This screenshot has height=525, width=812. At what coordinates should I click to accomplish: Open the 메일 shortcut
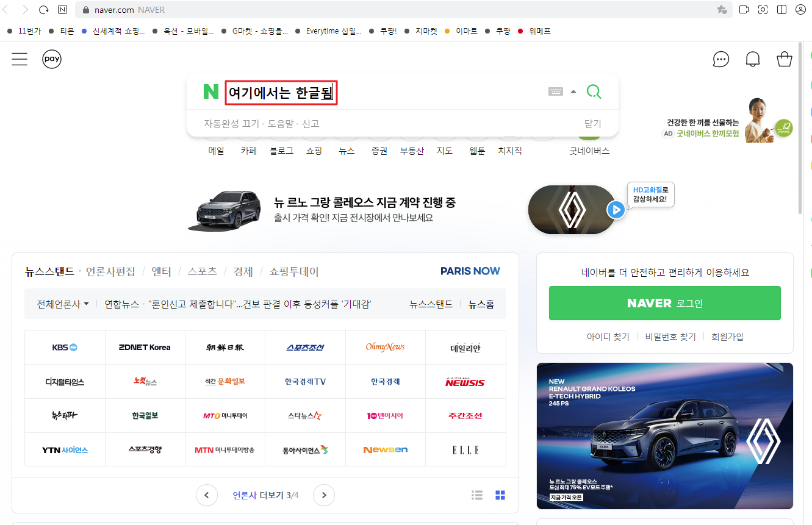216,151
